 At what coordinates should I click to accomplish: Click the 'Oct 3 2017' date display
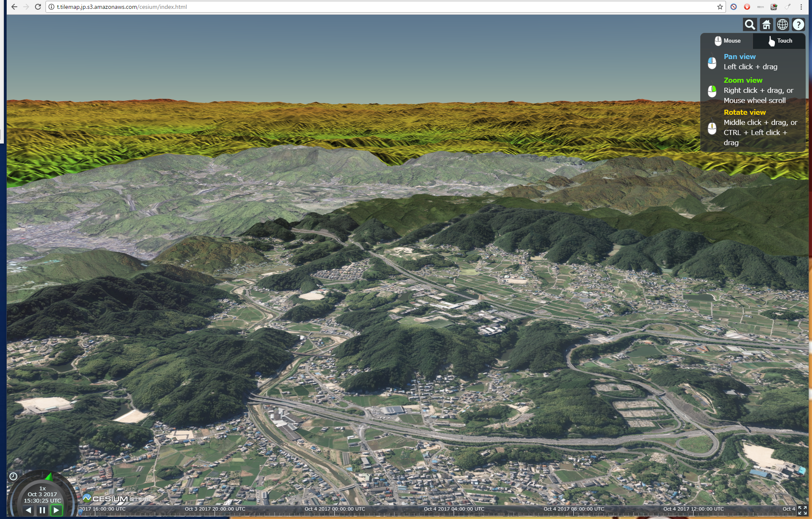click(42, 494)
